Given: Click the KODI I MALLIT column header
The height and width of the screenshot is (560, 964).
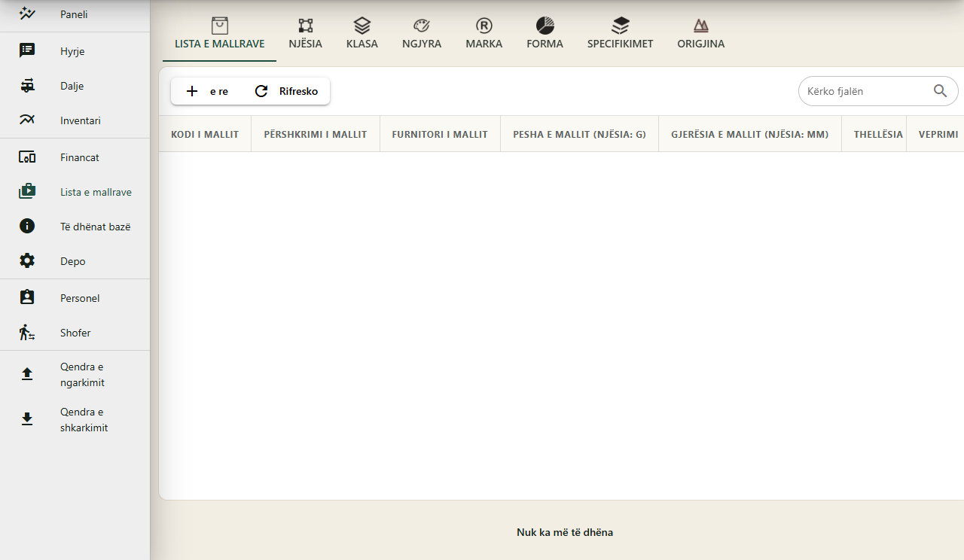Looking at the screenshot, I should [x=205, y=134].
